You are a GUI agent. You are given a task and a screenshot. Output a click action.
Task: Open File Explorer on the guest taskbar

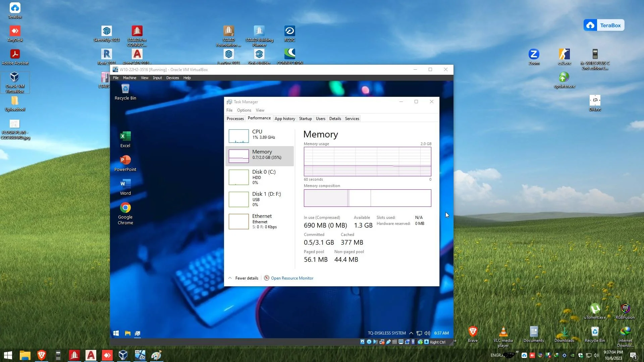click(127, 333)
